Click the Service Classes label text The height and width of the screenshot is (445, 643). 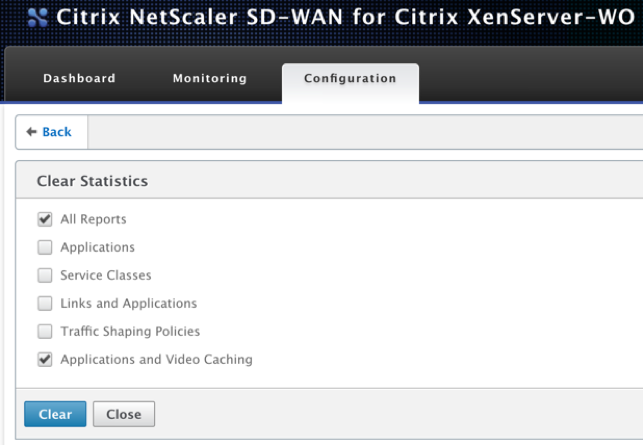[106, 275]
